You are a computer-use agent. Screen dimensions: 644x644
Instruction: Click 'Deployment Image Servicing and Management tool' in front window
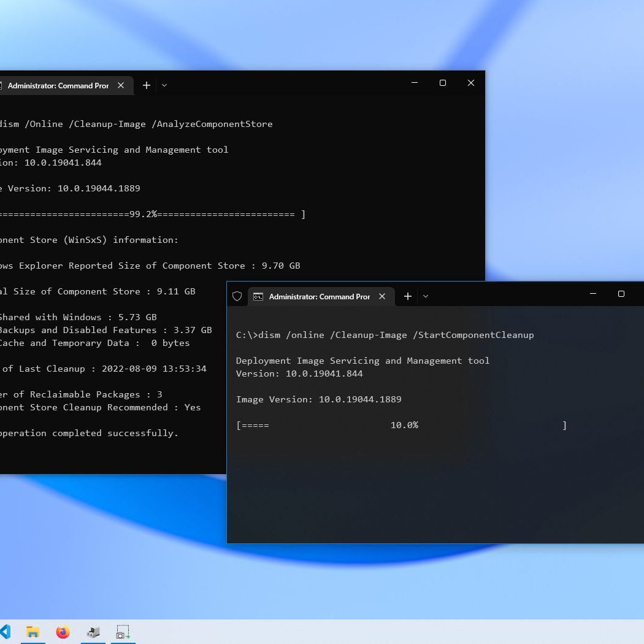tap(362, 361)
